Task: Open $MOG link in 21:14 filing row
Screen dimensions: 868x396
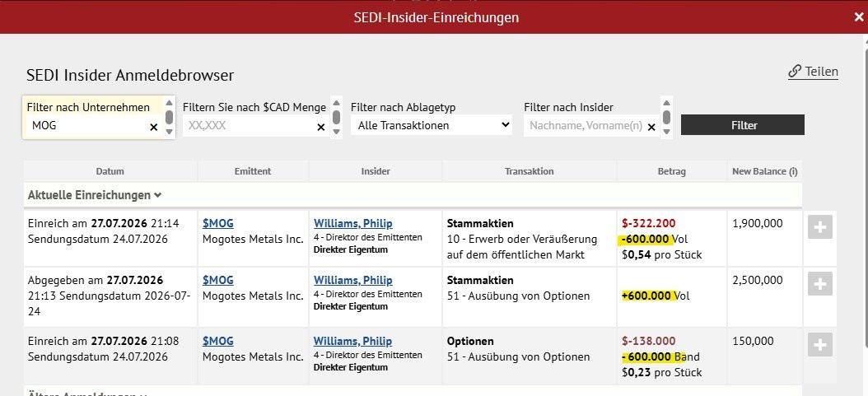Action: [218, 223]
